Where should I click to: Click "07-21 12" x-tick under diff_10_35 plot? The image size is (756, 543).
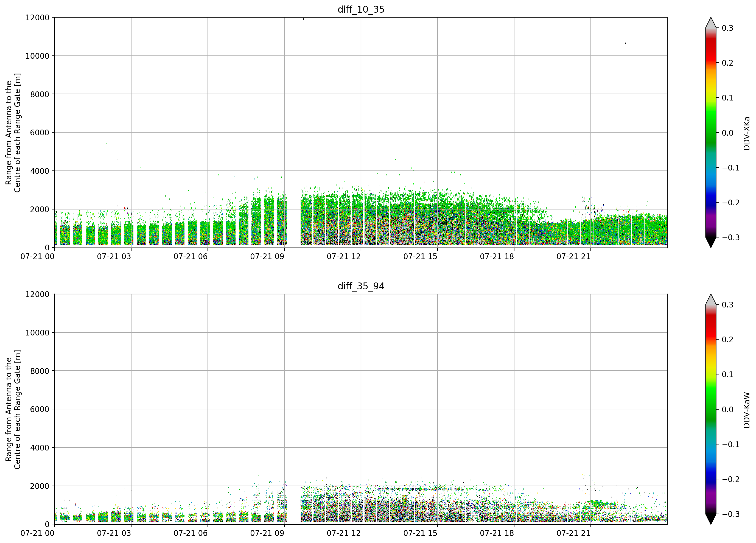pos(344,256)
